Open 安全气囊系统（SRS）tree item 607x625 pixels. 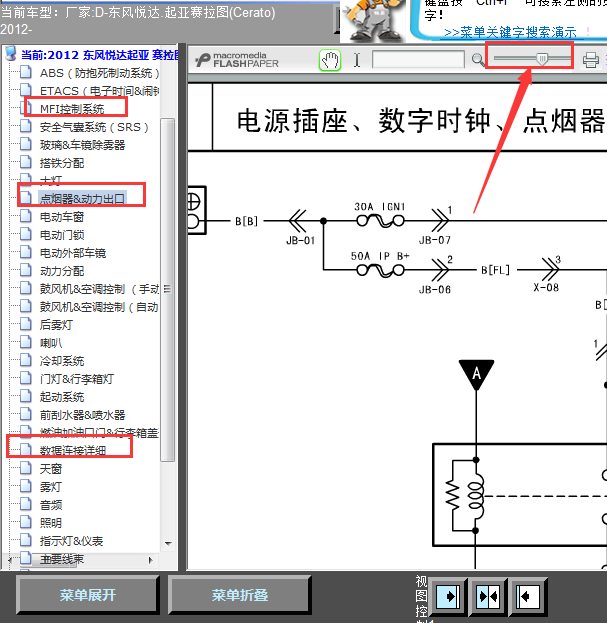point(94,127)
